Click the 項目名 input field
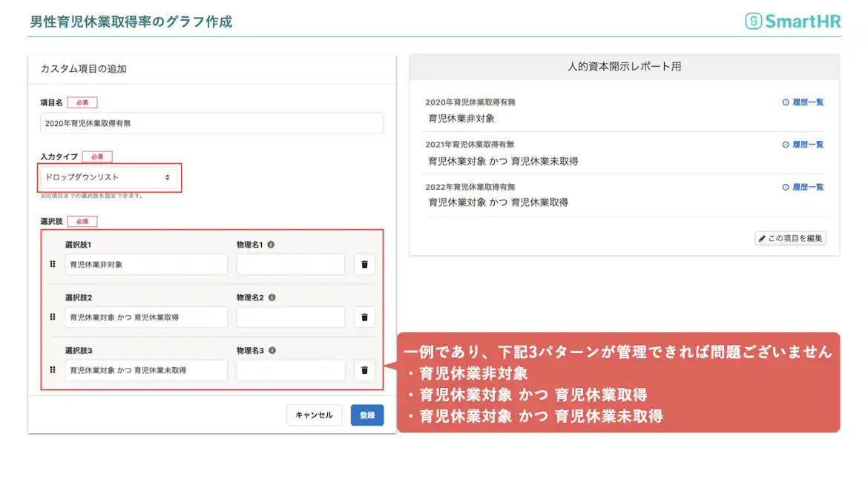The width and height of the screenshot is (868, 488). [x=211, y=122]
